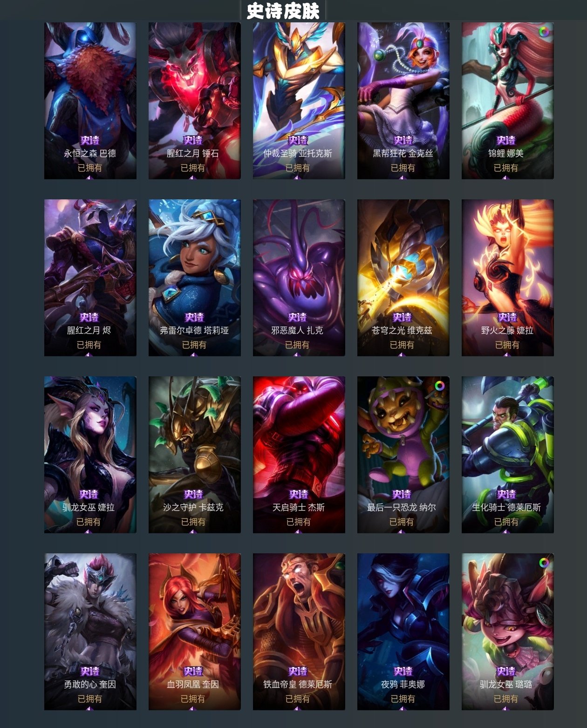Click the 史诗 badge on 永恒之森 巴德
This screenshot has height=728, width=587.
90,140
